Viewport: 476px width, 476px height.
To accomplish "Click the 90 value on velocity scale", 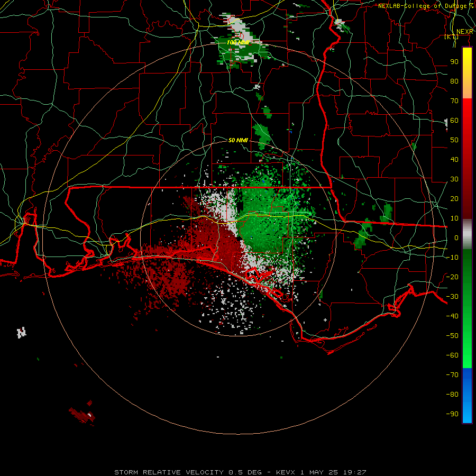I will click(454, 62).
